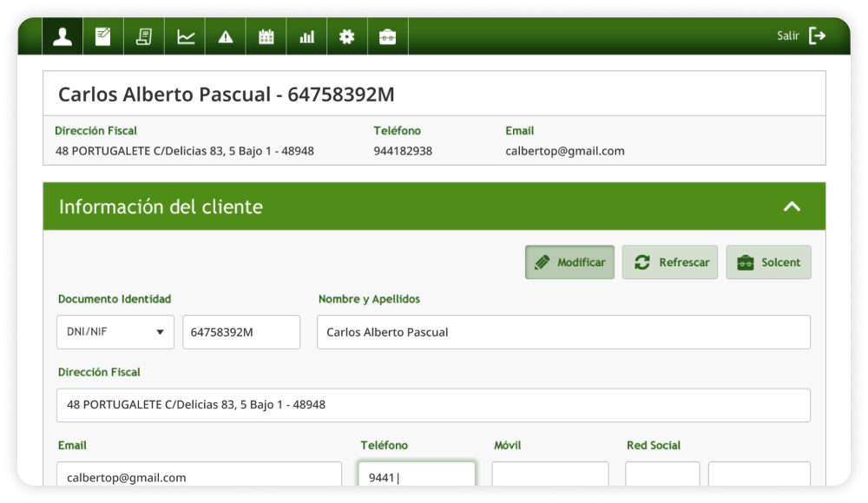Open the client profile person icon

coord(62,36)
